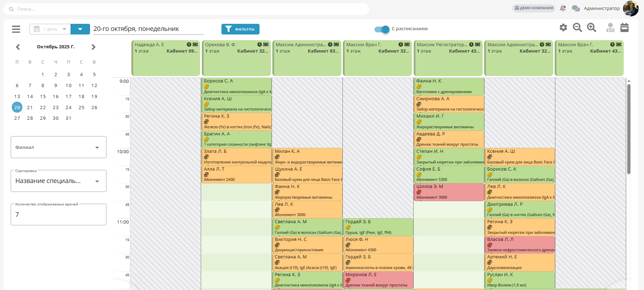Open the calendar icon at top right
The width and height of the screenshot is (644, 290).
point(624,27)
